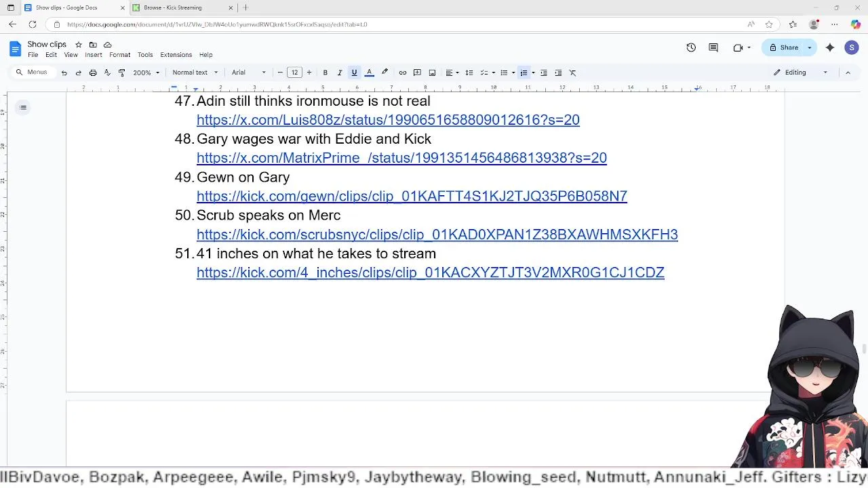
Task: Pick text color with A icon
Action: [x=370, y=73]
